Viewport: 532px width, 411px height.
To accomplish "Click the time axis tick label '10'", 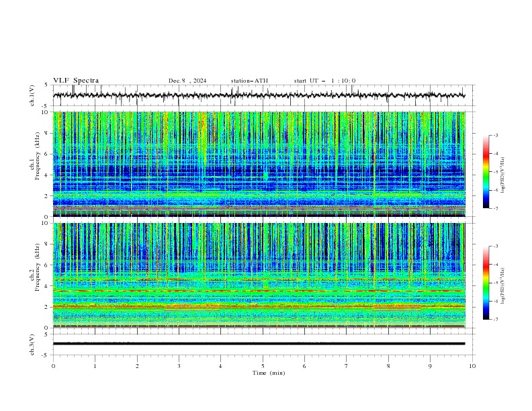I will (472, 366).
